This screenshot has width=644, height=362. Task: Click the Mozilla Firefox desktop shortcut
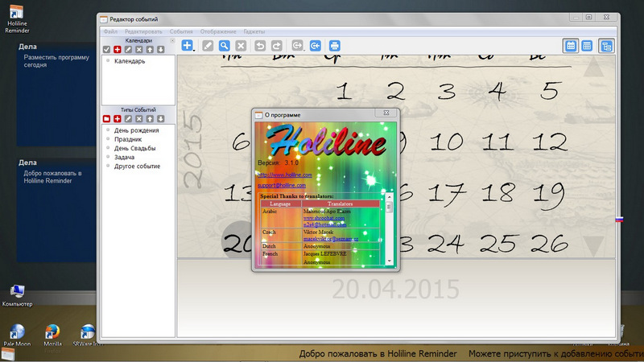(x=52, y=335)
